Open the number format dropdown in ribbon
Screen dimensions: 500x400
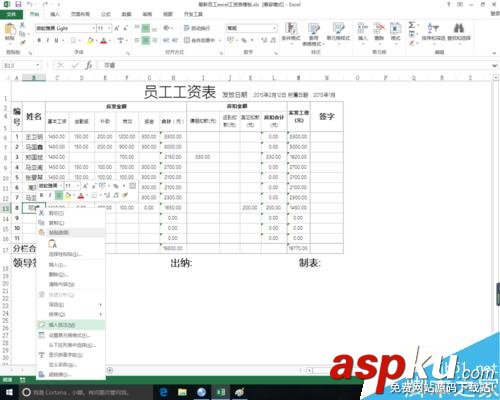click(275, 28)
